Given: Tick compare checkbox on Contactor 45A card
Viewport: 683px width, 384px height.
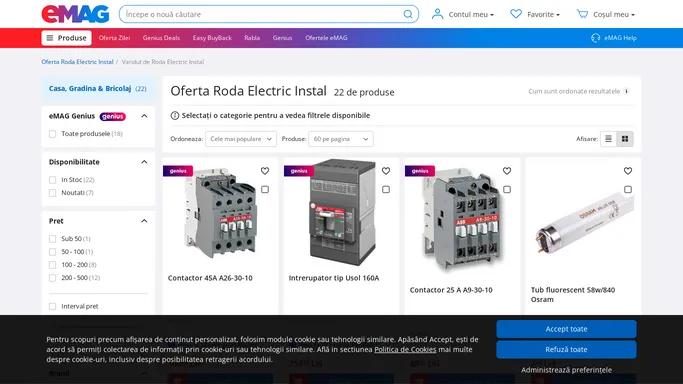Looking at the screenshot, I should (265, 189).
